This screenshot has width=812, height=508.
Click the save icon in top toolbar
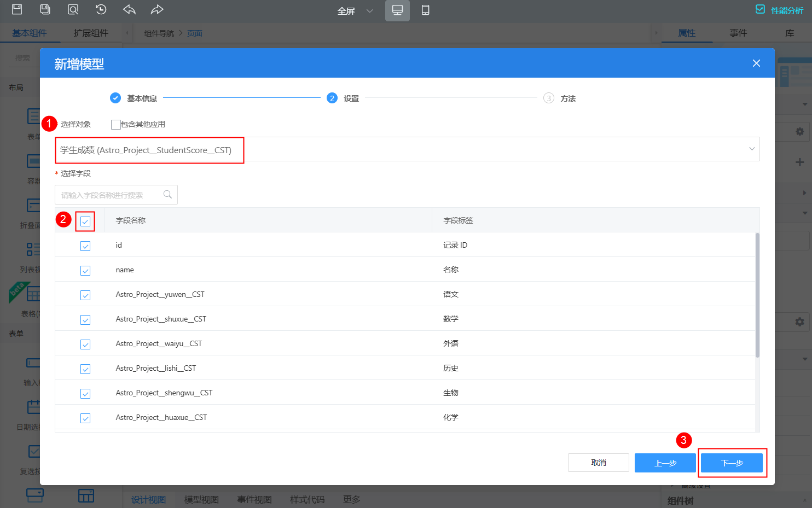pos(17,9)
